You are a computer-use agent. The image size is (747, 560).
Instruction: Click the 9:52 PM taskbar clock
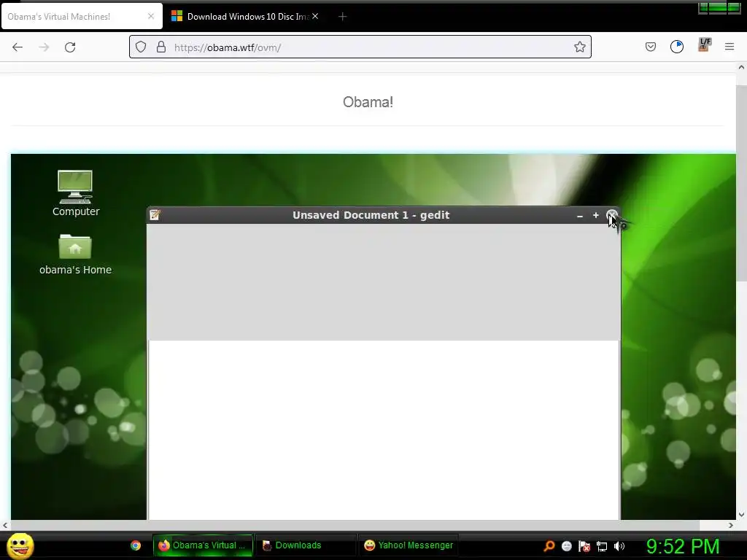[x=683, y=545]
